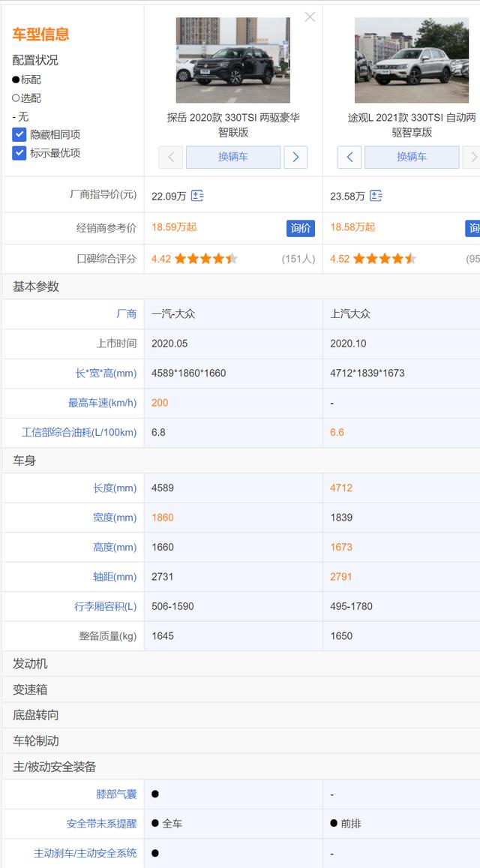Click 宽度(mm) parameter label
Screen dimensions: 480x868
coord(115,518)
